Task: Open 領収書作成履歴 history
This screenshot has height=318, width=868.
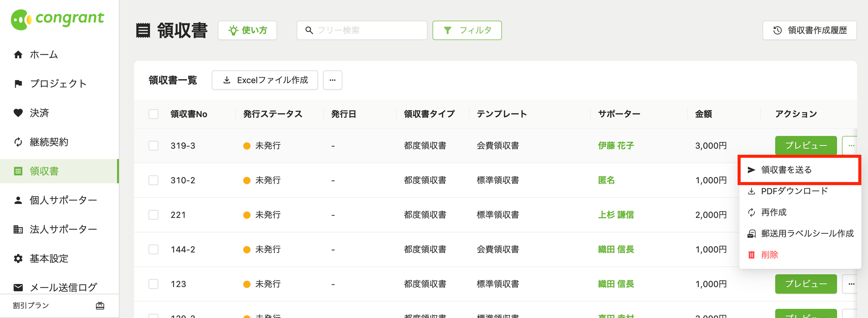Action: pyautogui.click(x=810, y=31)
